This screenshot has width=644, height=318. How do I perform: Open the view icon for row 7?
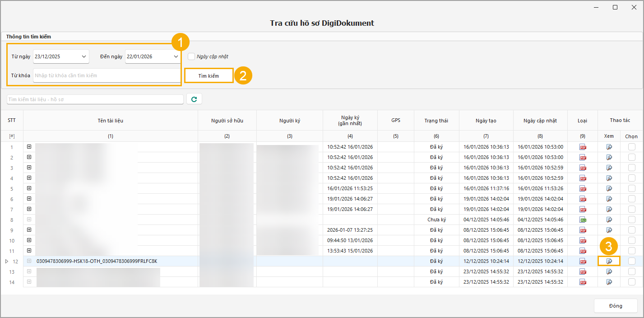coord(609,209)
